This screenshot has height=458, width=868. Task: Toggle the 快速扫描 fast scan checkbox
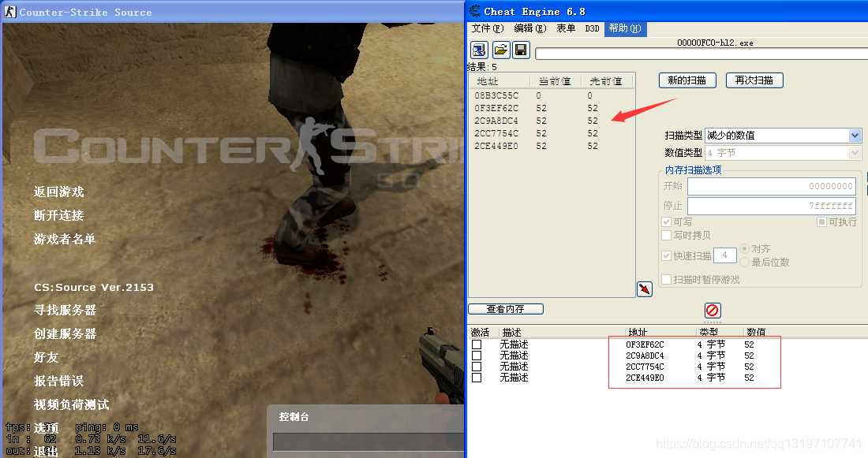[667, 256]
